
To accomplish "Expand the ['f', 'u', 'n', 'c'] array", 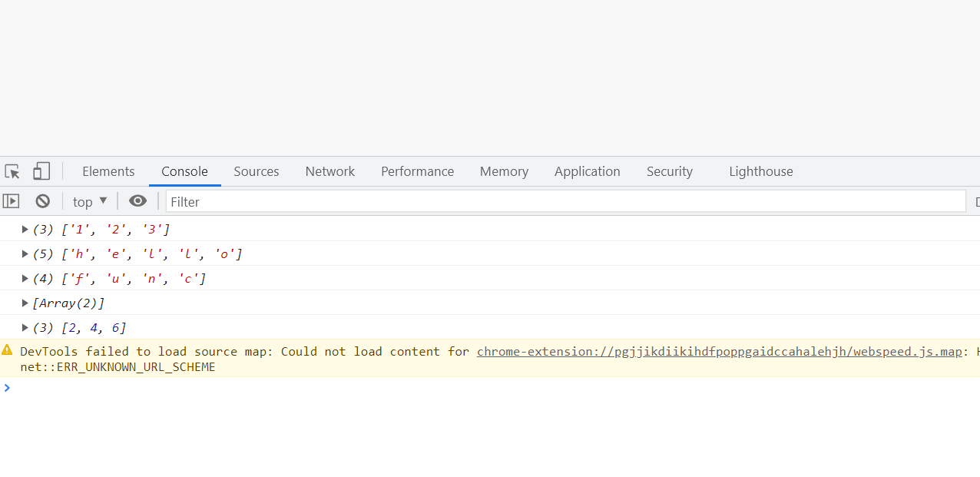I will 25,278.
